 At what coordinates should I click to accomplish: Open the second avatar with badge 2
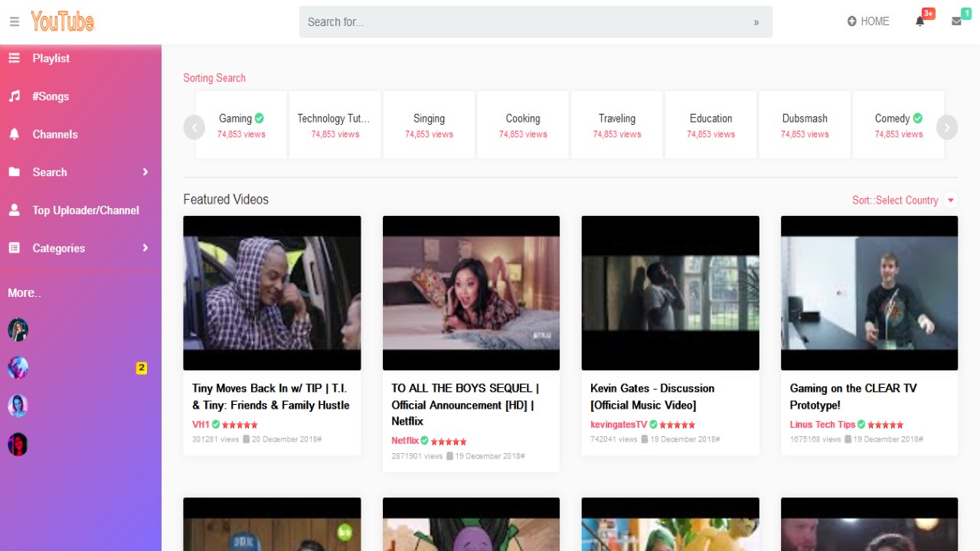18,368
